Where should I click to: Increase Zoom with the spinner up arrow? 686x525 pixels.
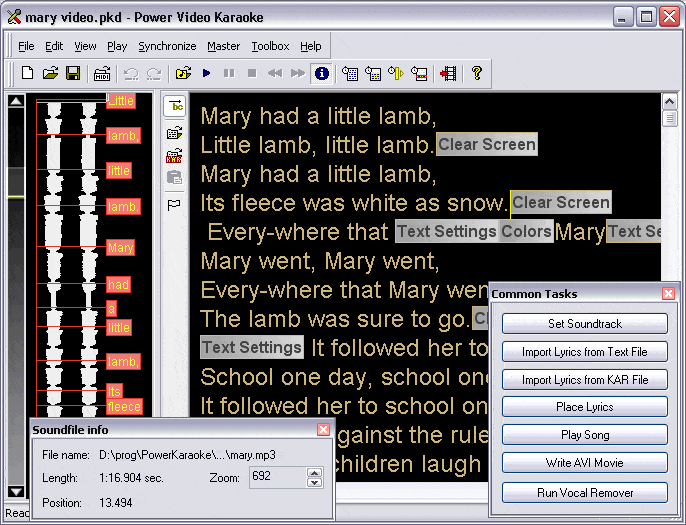point(315,473)
